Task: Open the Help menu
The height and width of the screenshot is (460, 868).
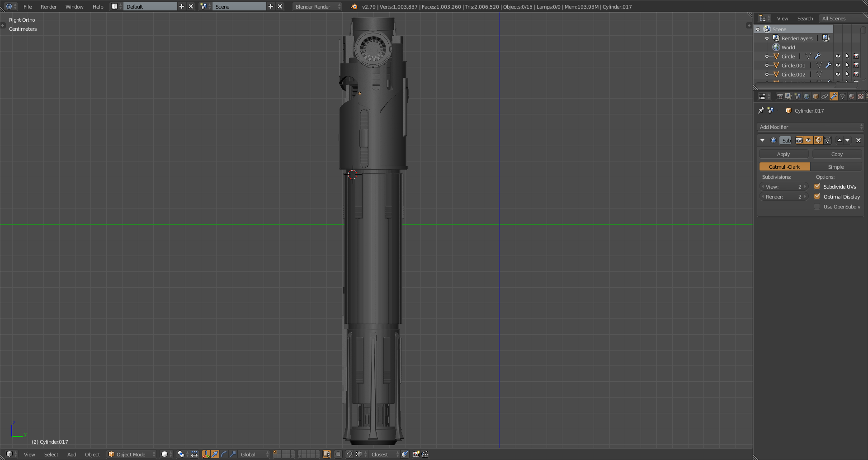Action: coord(98,6)
